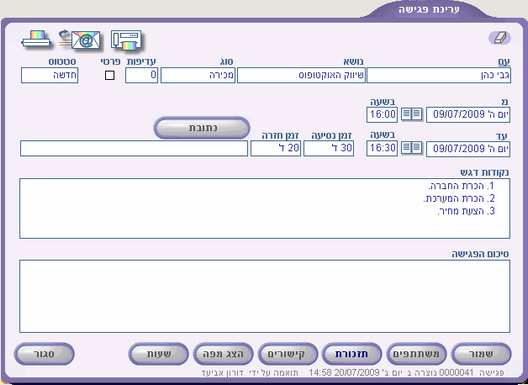The height and width of the screenshot is (385, 528).
Task: Click the נושא subject field שיווק האוקטופוס
Action: (x=301, y=75)
